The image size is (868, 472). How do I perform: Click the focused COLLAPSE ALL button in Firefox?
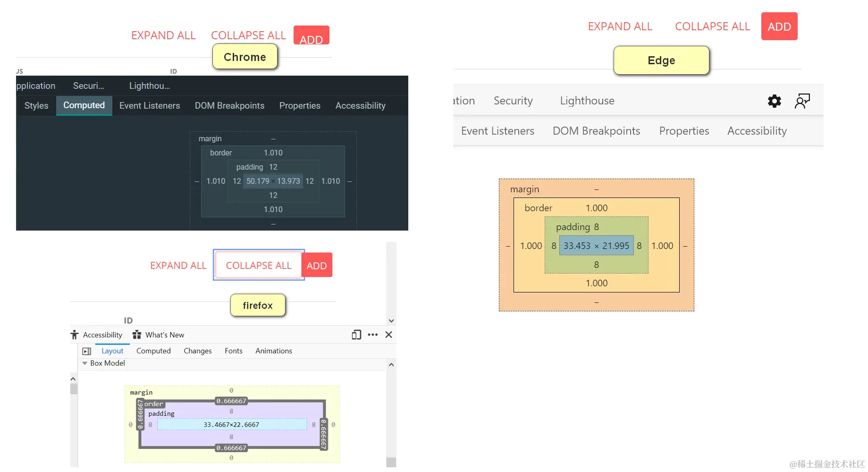pyautogui.click(x=259, y=265)
